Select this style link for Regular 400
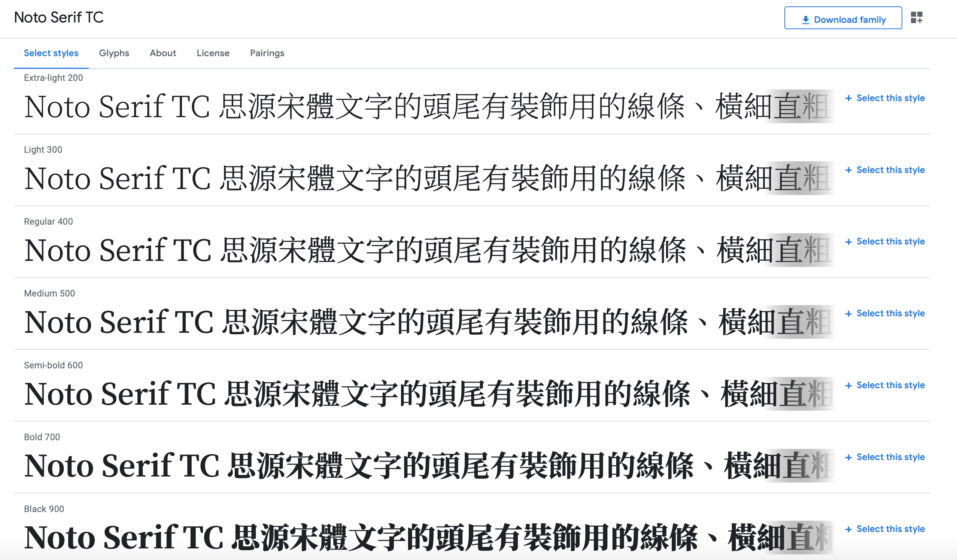 [x=890, y=242]
